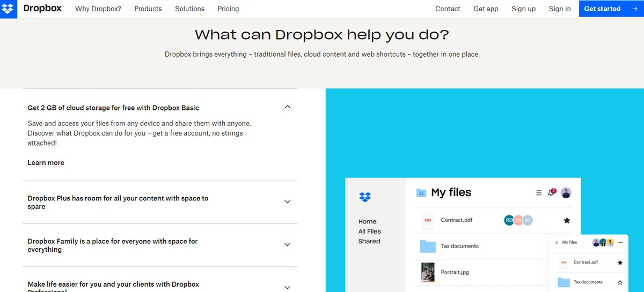
Task: Click the Tax documents folder icon in main list
Action: 428,246
